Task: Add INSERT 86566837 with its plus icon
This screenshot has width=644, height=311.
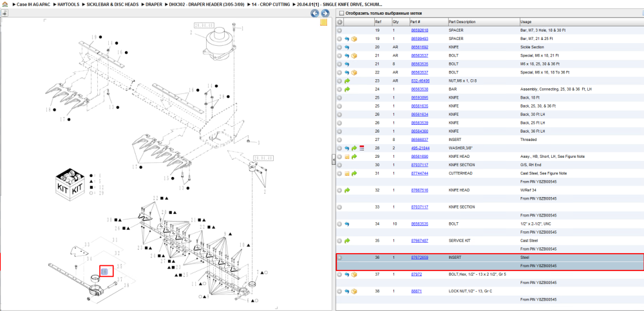Action: click(x=339, y=140)
